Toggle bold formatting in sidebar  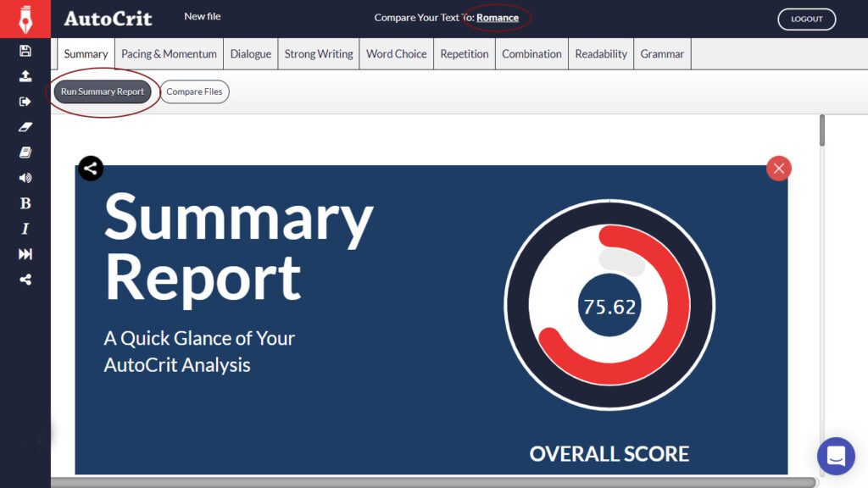tap(25, 203)
